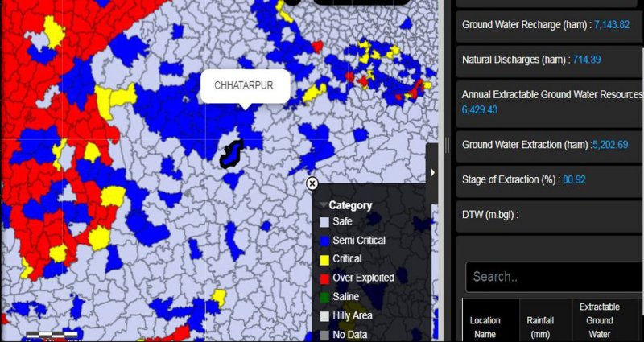The image size is (644, 342).
Task: Click the Critical legend label
Action: point(347,259)
